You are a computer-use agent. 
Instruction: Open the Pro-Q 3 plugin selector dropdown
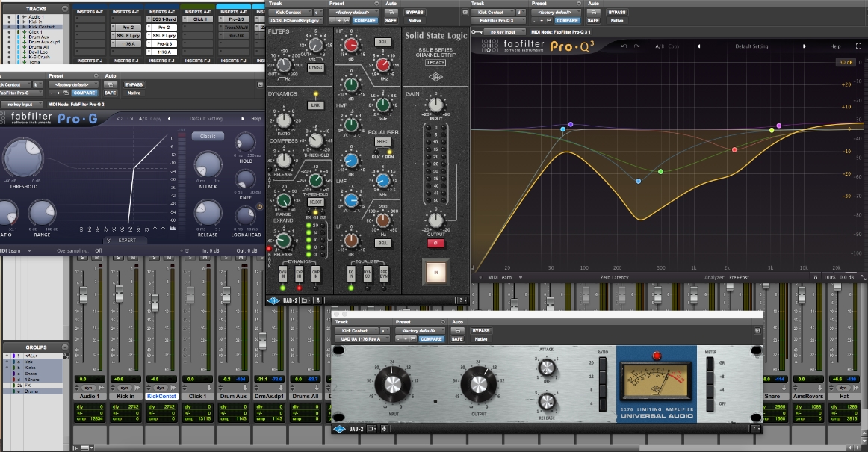[x=499, y=20]
